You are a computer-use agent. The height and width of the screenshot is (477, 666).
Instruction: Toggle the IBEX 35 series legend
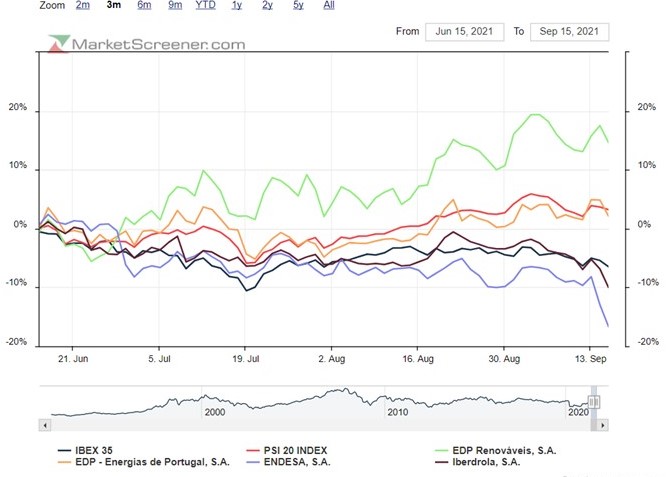pos(85,451)
